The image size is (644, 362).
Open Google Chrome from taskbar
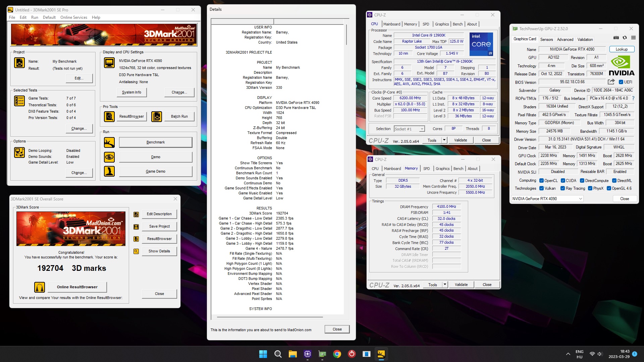click(x=337, y=354)
